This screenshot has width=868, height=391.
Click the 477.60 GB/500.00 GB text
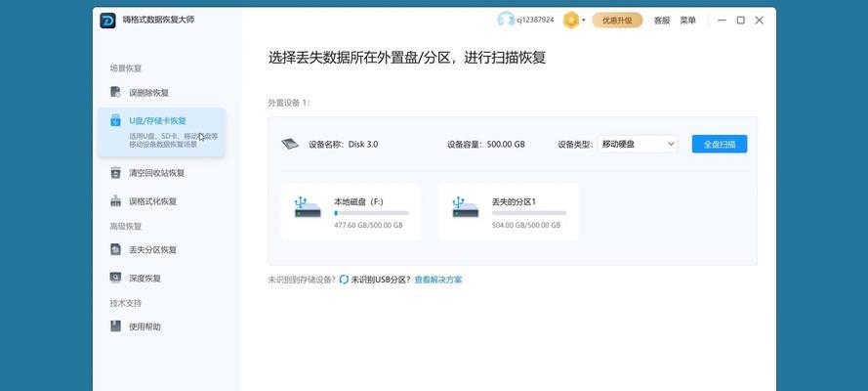pos(368,226)
